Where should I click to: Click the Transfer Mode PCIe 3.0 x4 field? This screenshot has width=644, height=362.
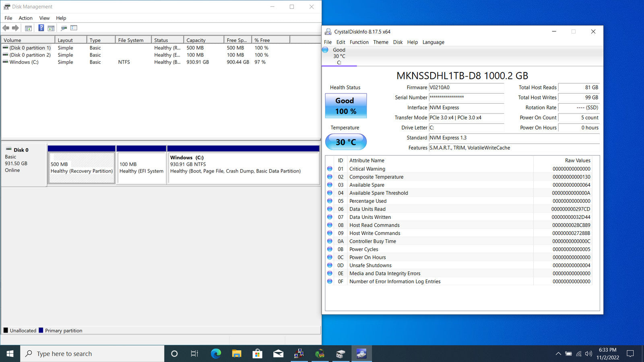[x=466, y=117]
